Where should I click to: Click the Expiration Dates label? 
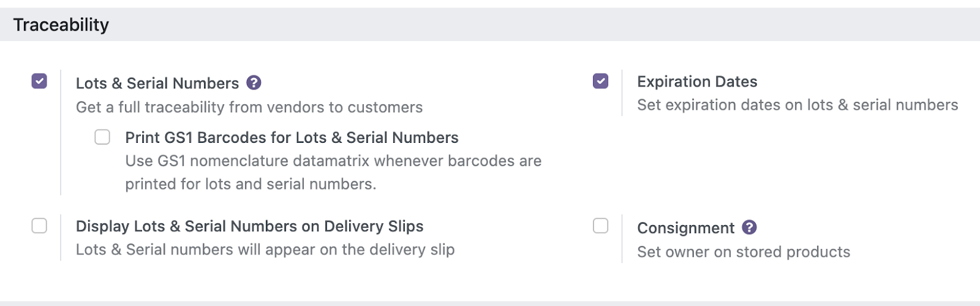697,82
